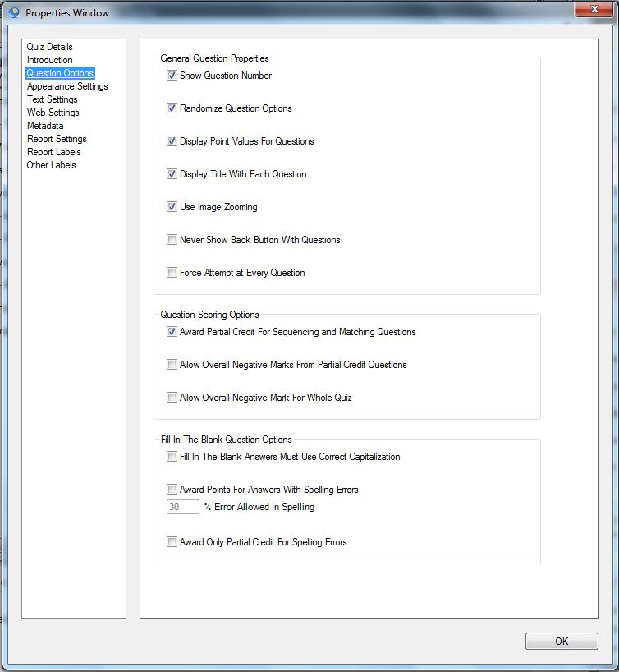Image resolution: width=619 pixels, height=672 pixels.
Task: Open Other Labels section
Action: tap(51, 165)
